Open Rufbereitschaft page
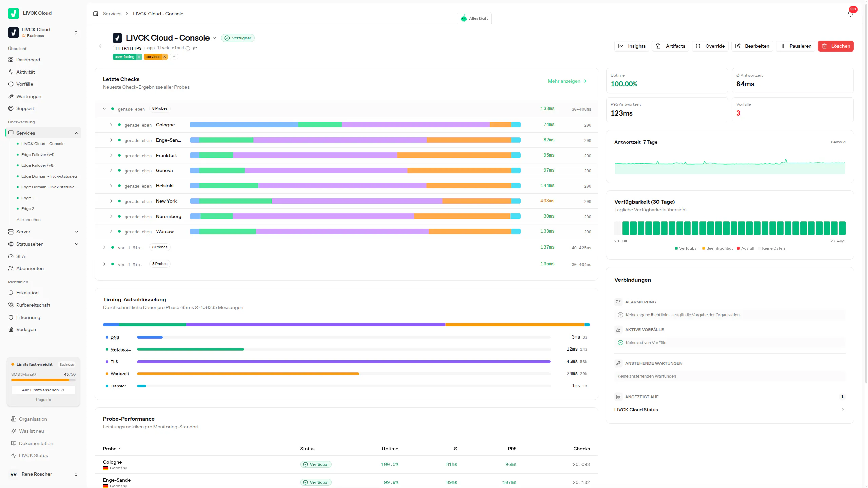Screen dimensions: 868x488 coord(43,305)
